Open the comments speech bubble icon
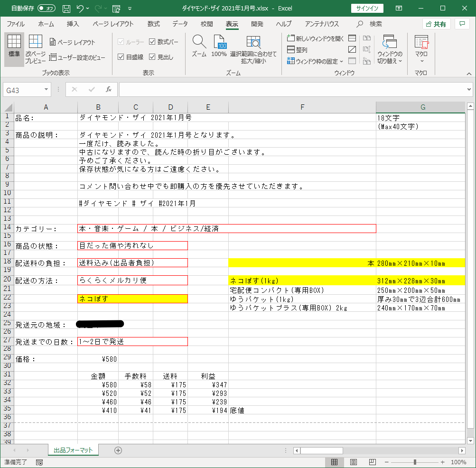 (x=462, y=24)
